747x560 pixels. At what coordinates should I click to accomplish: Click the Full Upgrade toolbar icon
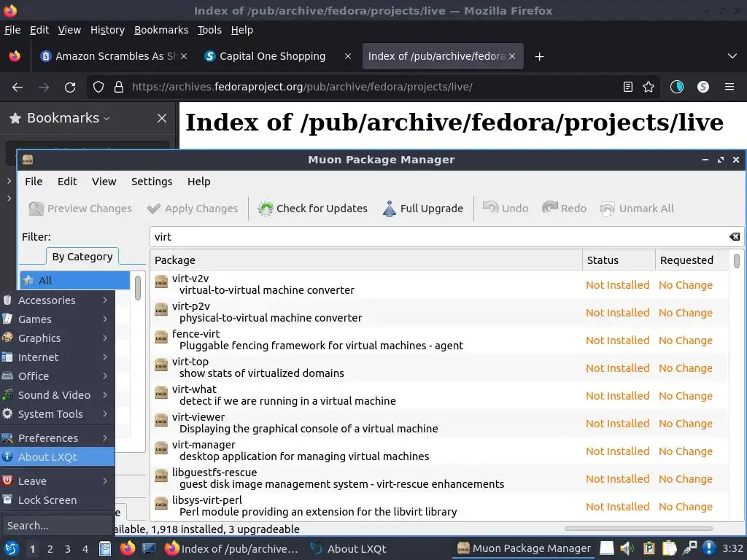click(x=390, y=209)
